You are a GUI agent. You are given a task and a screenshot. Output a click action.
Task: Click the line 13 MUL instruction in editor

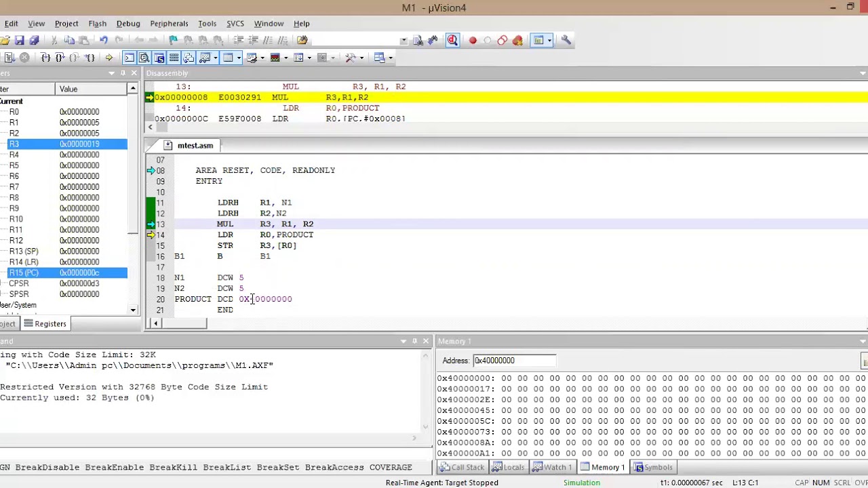coord(265,224)
